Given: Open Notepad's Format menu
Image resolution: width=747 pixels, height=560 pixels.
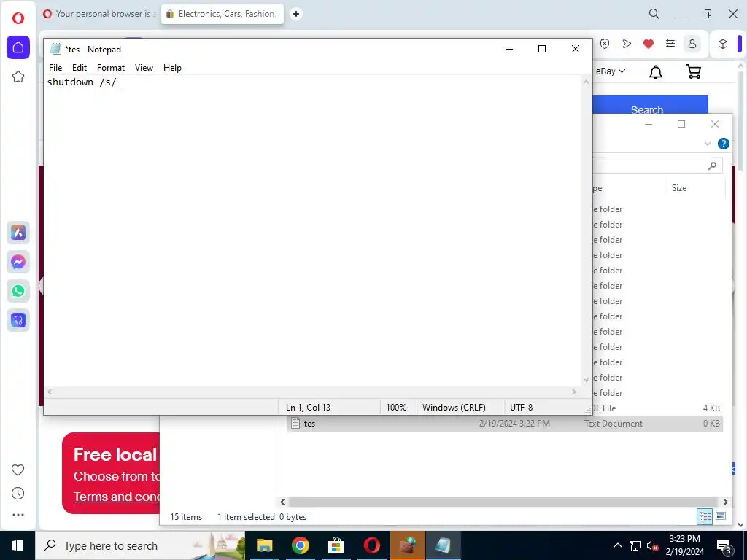Looking at the screenshot, I should click(111, 68).
